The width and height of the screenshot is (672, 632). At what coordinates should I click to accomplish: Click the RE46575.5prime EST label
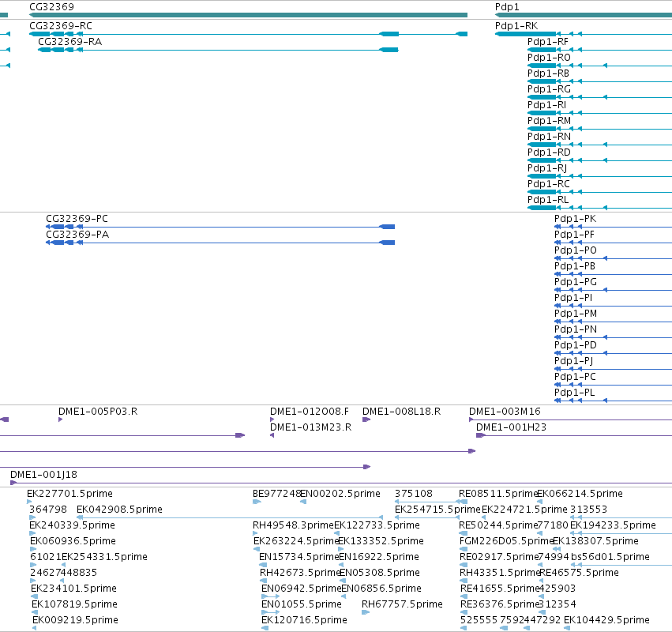579,573
